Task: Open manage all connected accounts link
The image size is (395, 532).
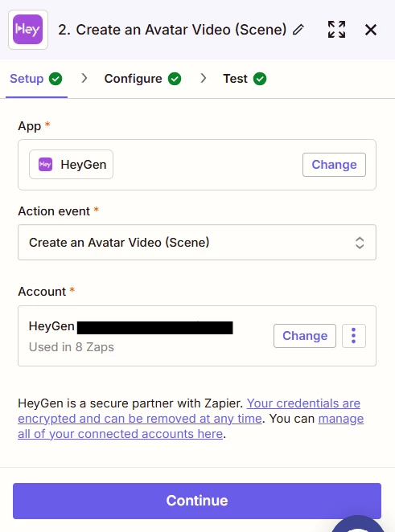Action: click(x=191, y=426)
